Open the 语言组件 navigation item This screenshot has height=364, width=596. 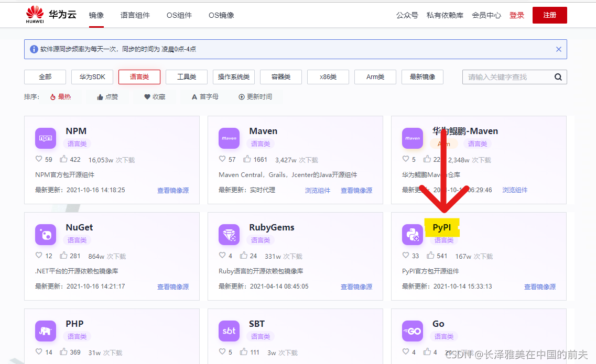click(135, 15)
